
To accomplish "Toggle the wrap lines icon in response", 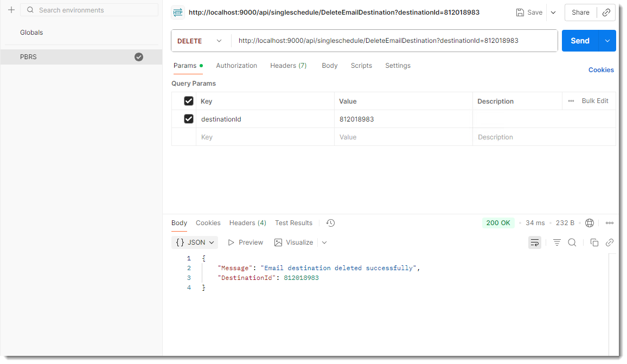I will click(x=535, y=242).
